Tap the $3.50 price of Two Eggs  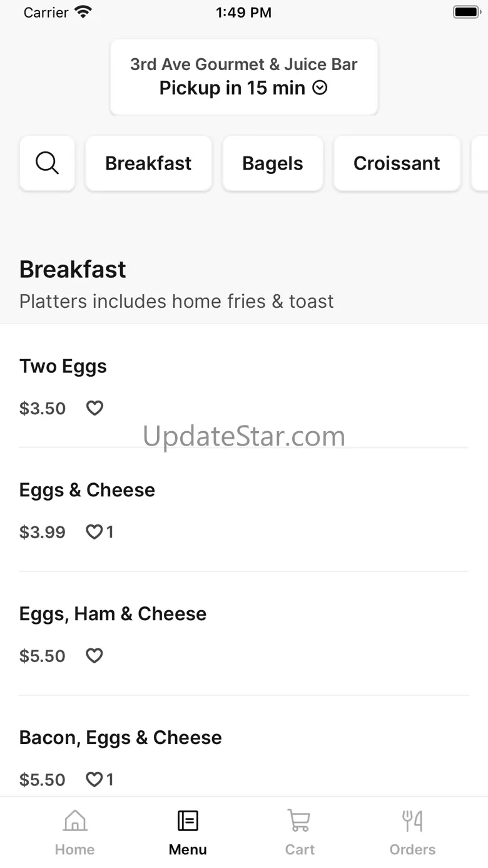[43, 409]
